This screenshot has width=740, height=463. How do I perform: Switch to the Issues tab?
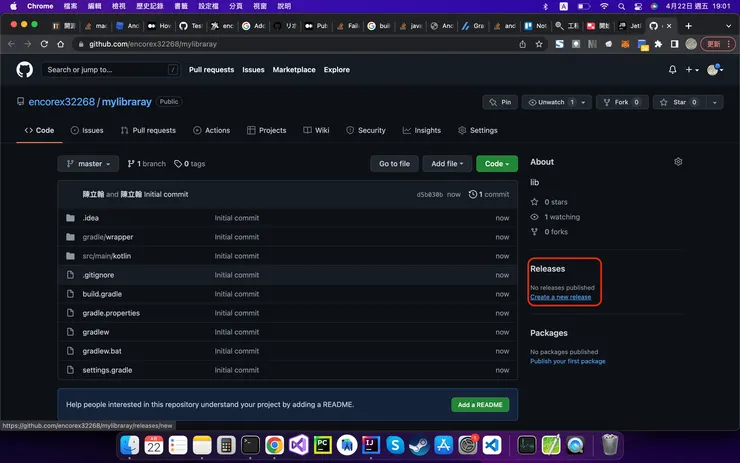click(x=86, y=130)
